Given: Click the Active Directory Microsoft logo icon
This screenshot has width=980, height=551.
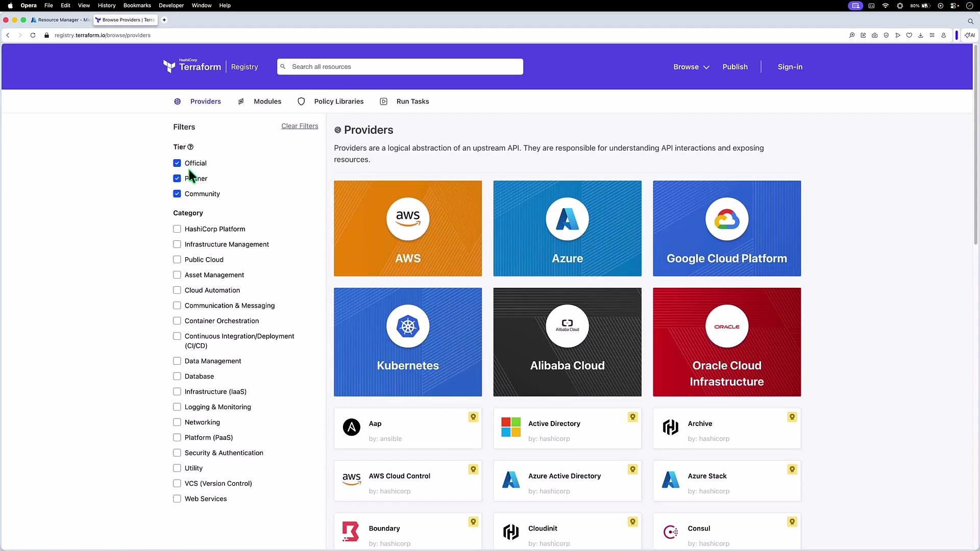Looking at the screenshot, I should (511, 427).
